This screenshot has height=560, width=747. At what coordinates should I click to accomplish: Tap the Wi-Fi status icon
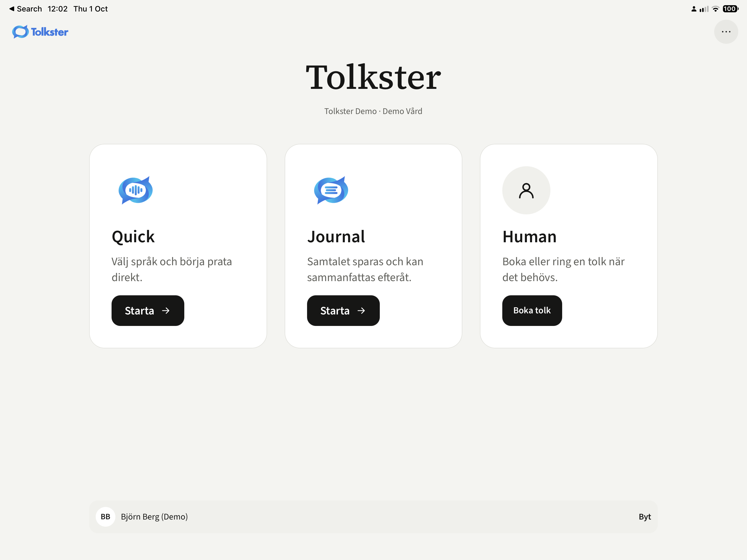click(x=715, y=9)
